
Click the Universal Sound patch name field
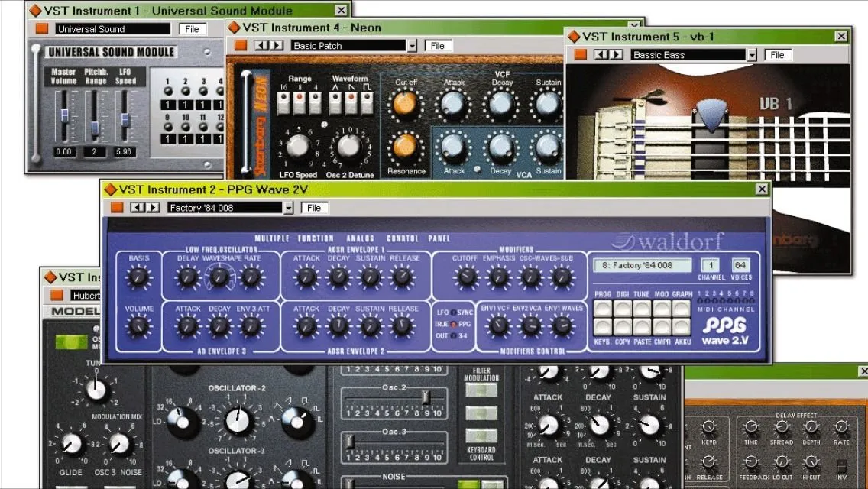(x=114, y=29)
